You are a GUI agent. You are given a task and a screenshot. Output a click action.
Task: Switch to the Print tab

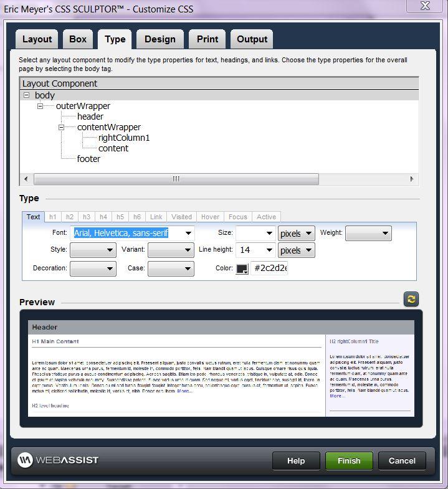click(207, 39)
